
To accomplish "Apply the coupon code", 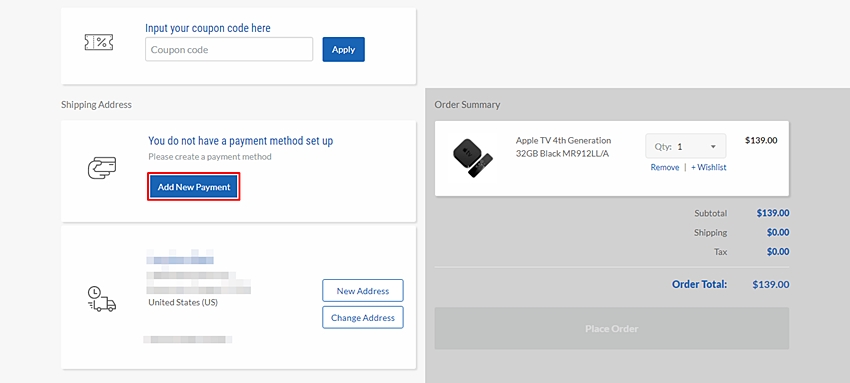I will [344, 49].
